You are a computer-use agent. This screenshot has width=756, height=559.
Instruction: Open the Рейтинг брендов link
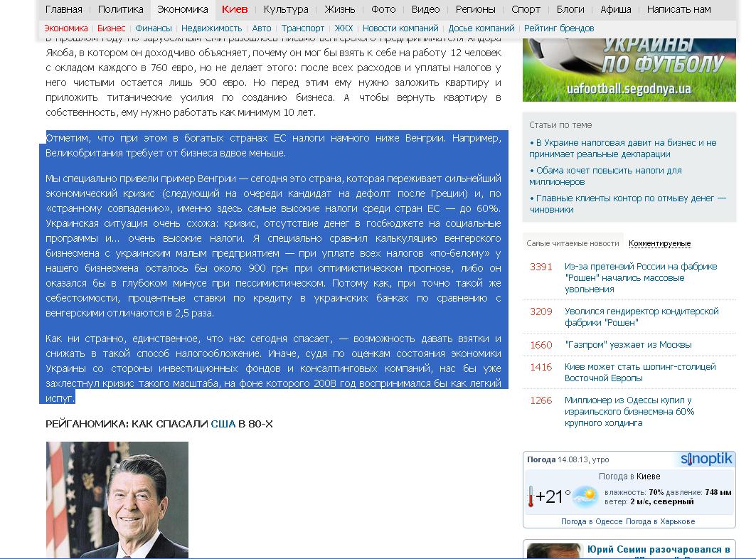(x=558, y=28)
